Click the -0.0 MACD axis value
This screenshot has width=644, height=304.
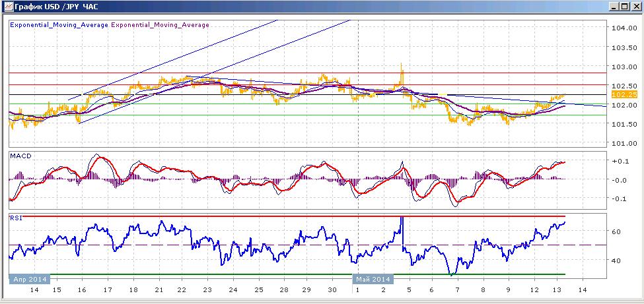click(x=618, y=180)
